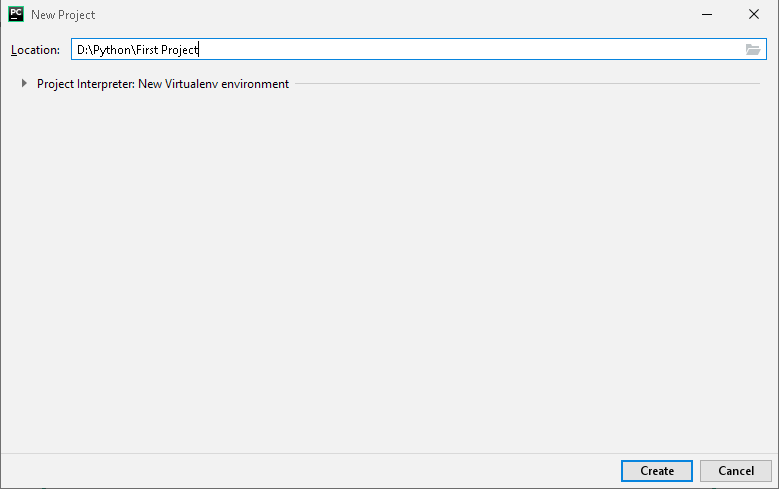Image resolution: width=779 pixels, height=489 pixels.
Task: Click the "New Project" window title text
Action: [63, 15]
